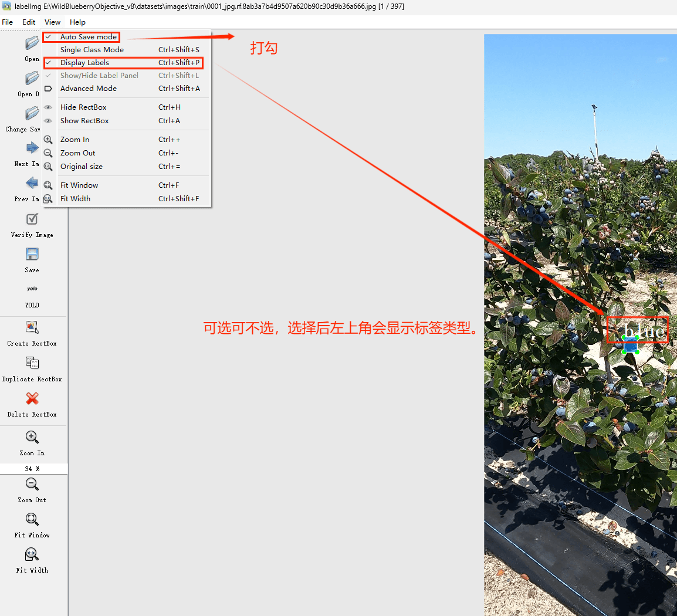The image size is (677, 616).
Task: Switch annotation format via YOLO icon
Action: (x=32, y=289)
